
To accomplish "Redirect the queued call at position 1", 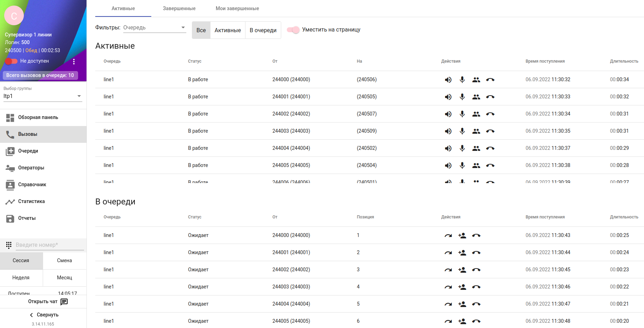I will point(448,236).
